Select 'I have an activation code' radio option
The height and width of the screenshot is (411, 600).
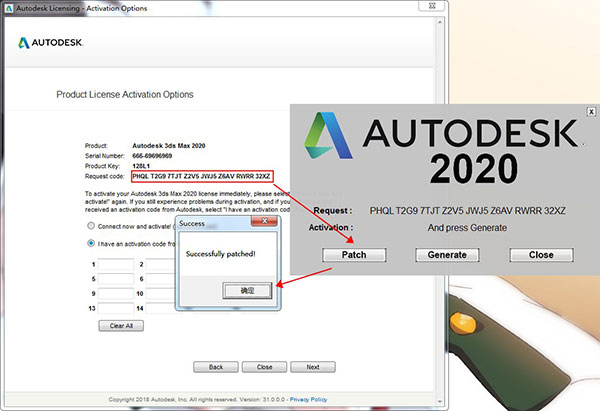tap(91, 245)
